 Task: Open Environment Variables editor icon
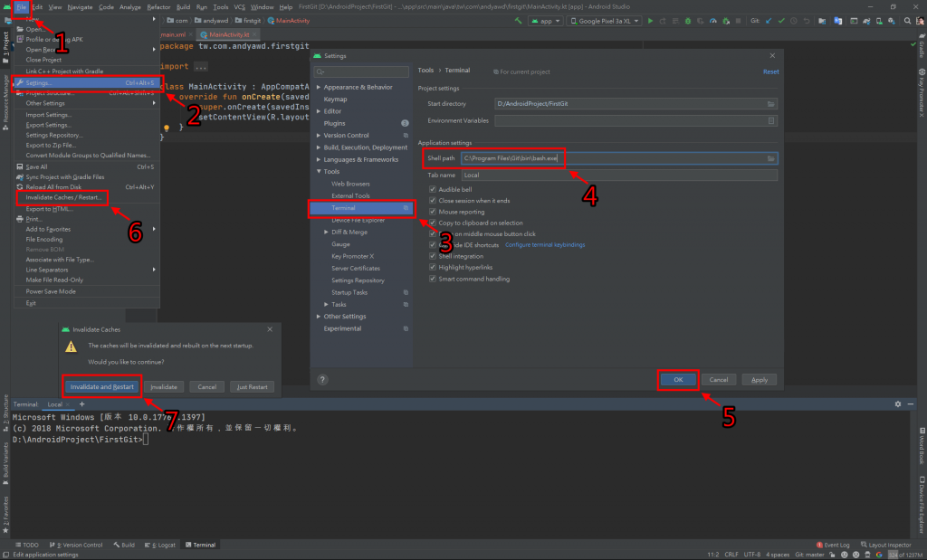click(x=771, y=120)
